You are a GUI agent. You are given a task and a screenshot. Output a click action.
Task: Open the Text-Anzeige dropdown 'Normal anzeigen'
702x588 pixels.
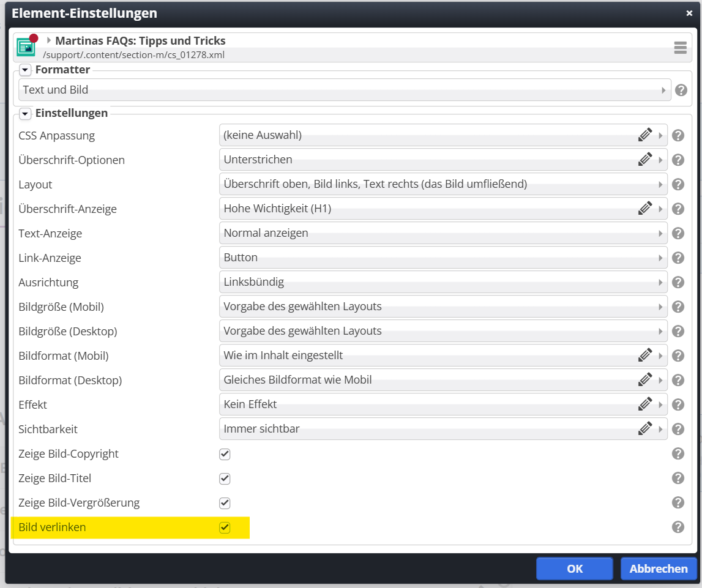(443, 233)
